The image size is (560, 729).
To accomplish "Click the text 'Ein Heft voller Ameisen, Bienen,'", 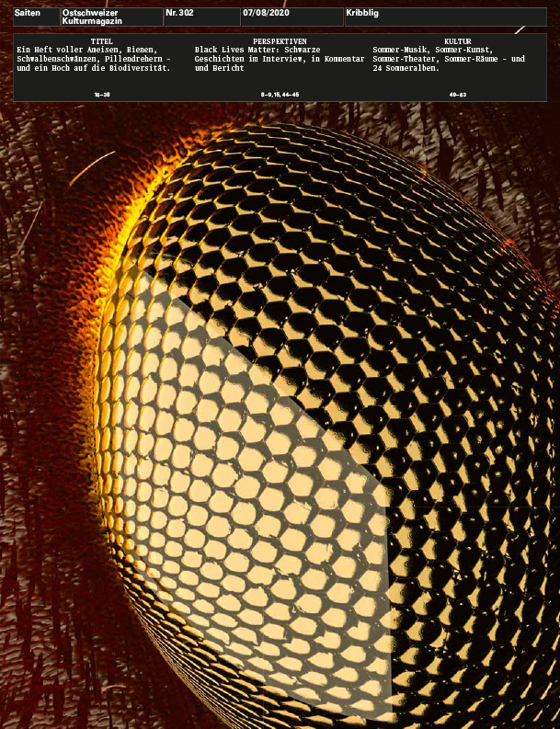I will pos(88,50).
